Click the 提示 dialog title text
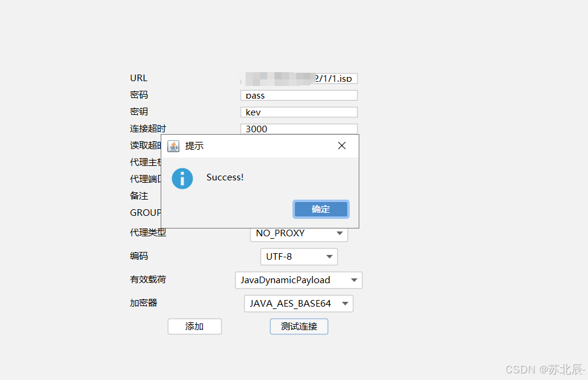This screenshot has width=588, height=380. 194,146
